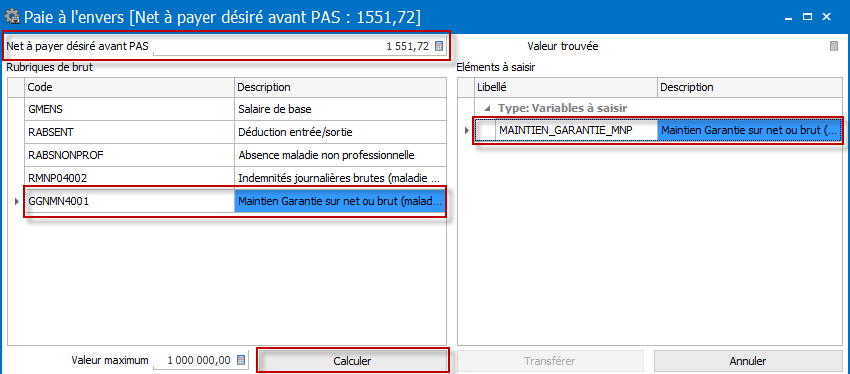Select the GGNMN4001 row code cell
The width and height of the screenshot is (850, 374).
coord(130,202)
